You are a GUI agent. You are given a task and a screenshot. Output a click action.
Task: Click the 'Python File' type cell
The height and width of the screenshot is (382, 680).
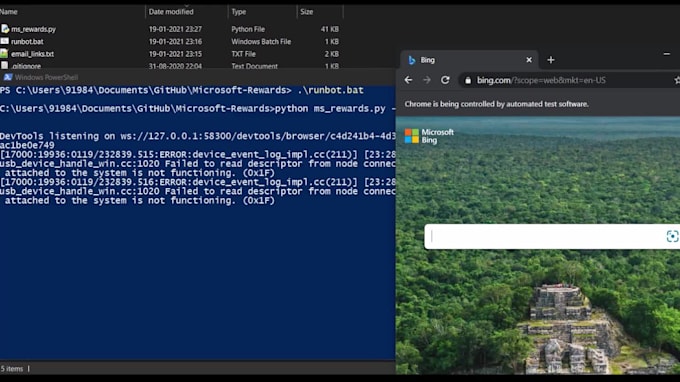coord(248,29)
